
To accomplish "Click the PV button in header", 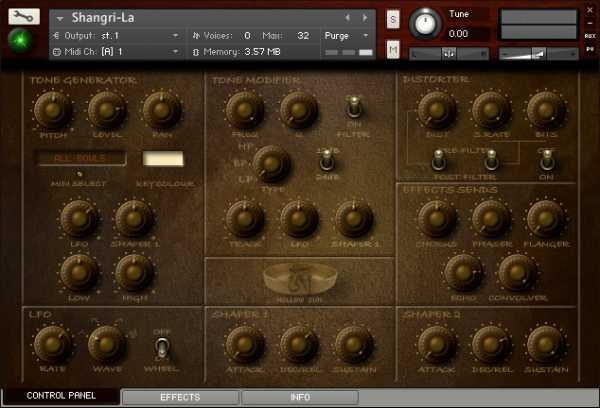I will [x=590, y=49].
